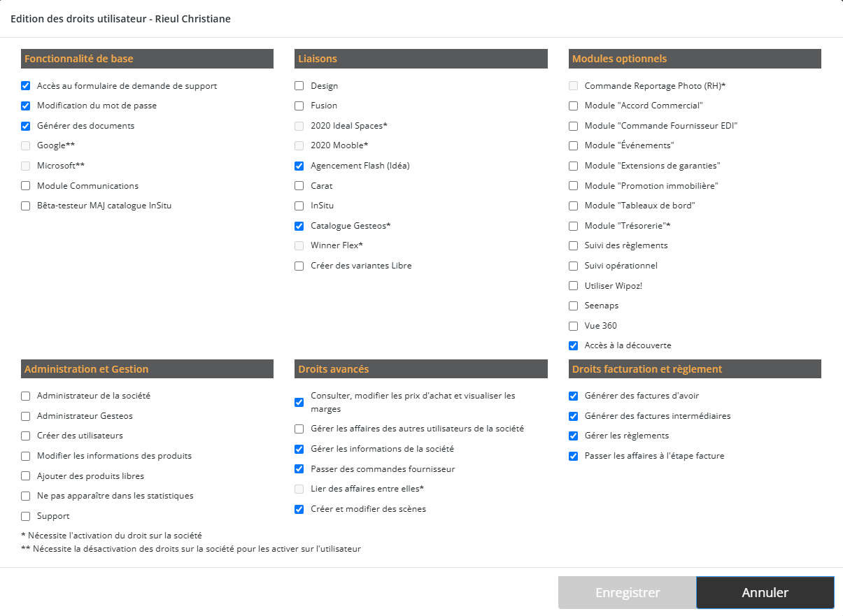Uncheck Accès au formulaire de demande de support
Screen dimensions: 843x616
[26, 86]
